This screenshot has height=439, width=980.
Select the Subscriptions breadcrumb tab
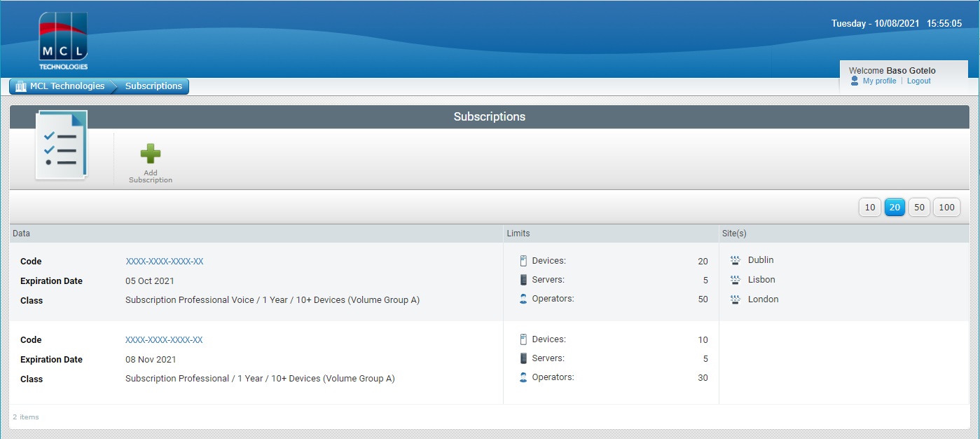point(152,86)
